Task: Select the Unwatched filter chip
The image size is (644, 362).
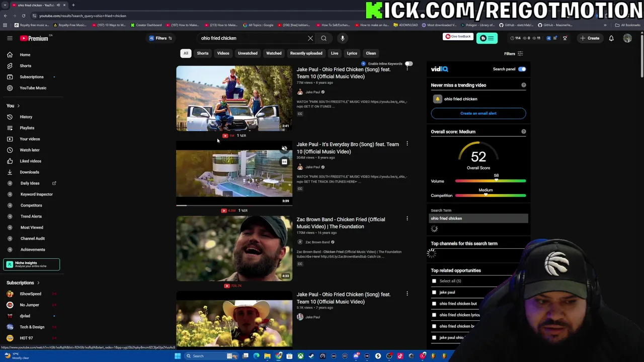Action: click(248, 53)
